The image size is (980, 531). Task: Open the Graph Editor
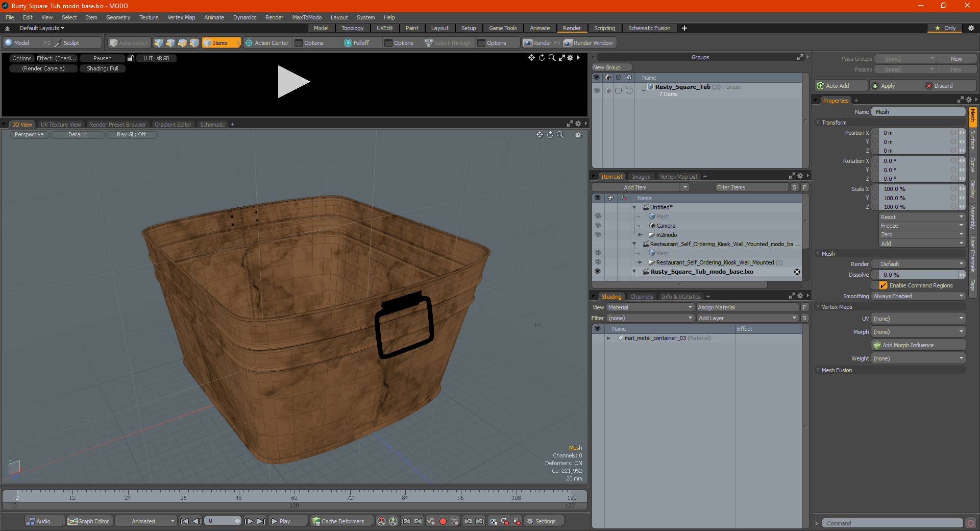click(x=89, y=521)
